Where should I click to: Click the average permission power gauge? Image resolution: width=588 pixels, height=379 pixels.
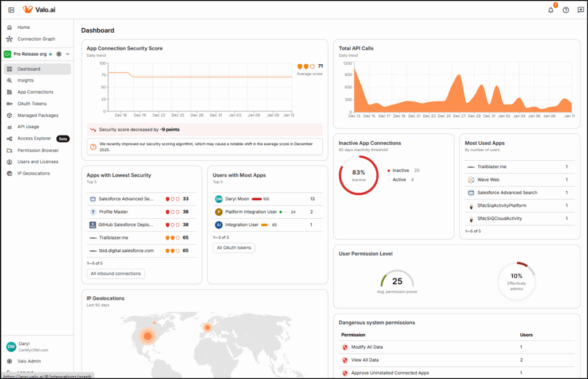point(397,281)
